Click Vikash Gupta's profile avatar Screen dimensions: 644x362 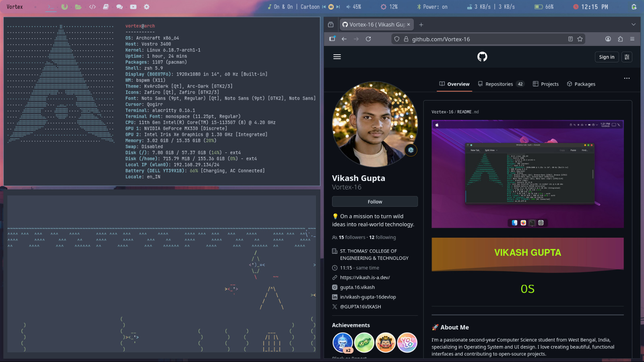click(375, 124)
